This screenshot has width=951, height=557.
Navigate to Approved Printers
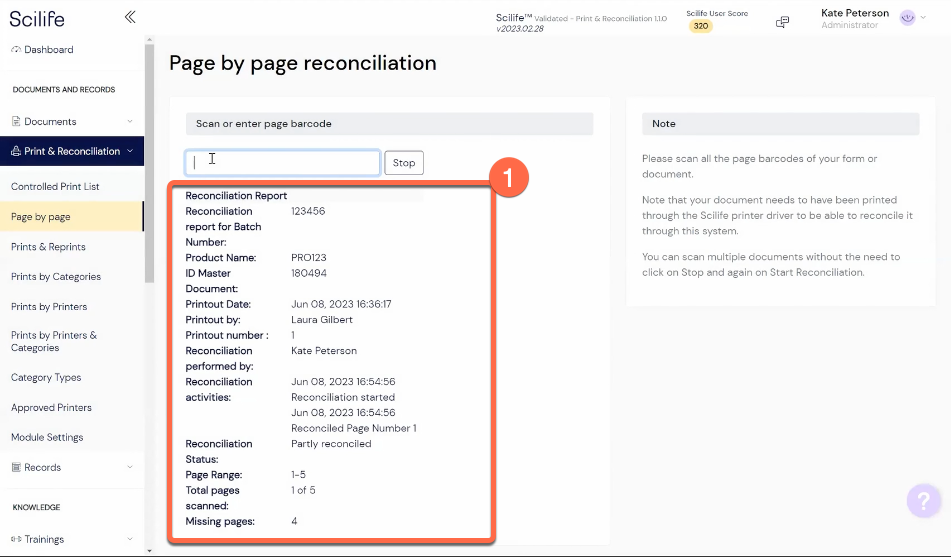51,408
